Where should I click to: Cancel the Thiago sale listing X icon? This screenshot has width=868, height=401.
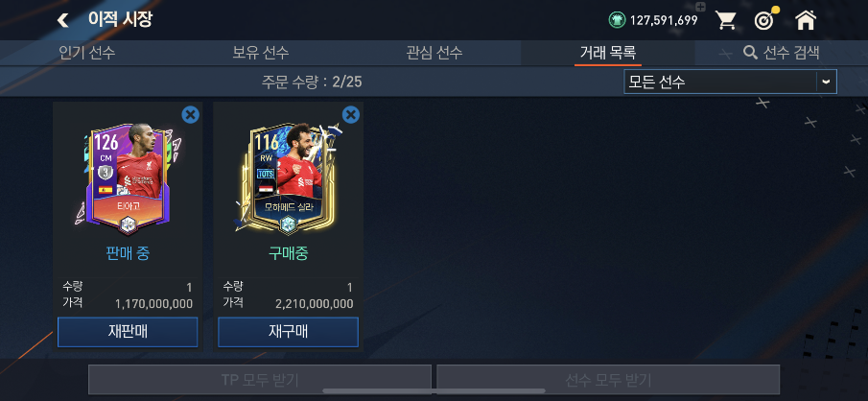[x=190, y=115]
